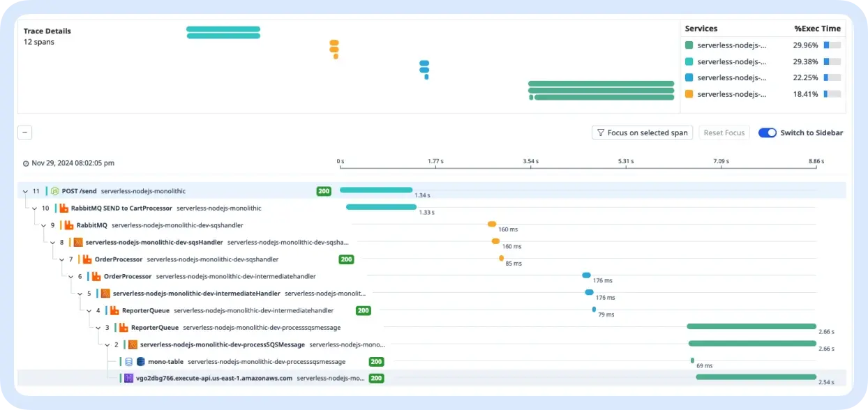The height and width of the screenshot is (410, 868).
Task: Click the RabbitMQ icon on CartProcessor span
Action: (63, 208)
